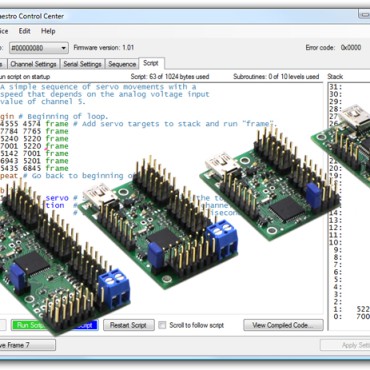
Task: Open the Edit menu
Action: tap(24, 31)
